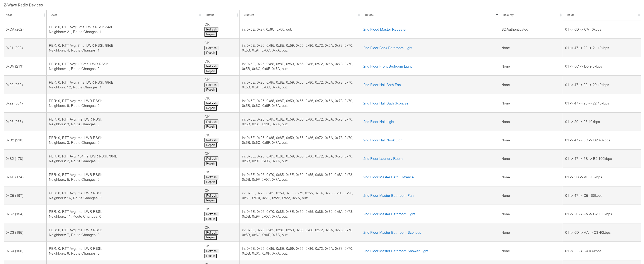Refresh node 0xD5 (213)
The width and height of the screenshot is (644, 264).
(211, 66)
